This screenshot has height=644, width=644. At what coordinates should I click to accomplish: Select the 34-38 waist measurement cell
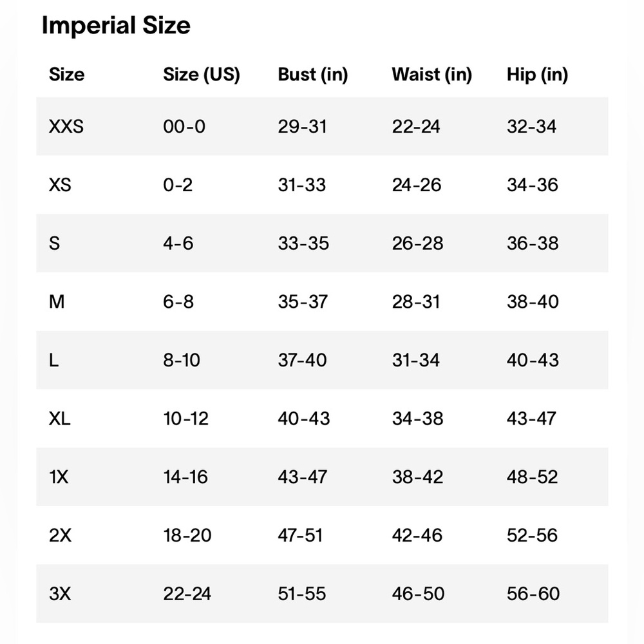coord(418,419)
